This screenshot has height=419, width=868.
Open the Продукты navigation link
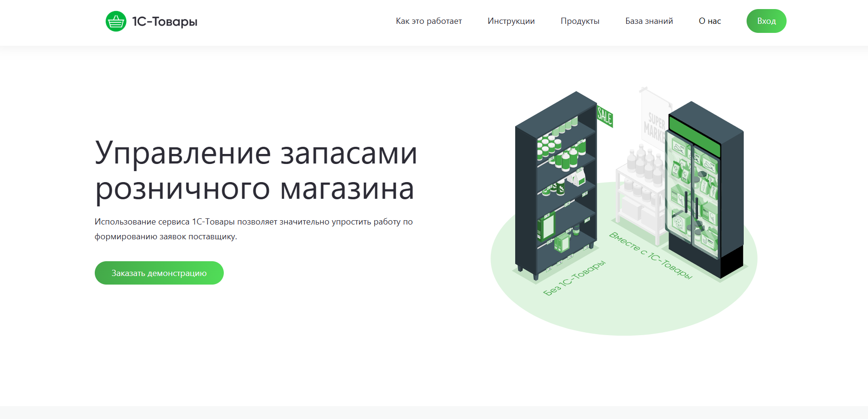click(x=579, y=21)
